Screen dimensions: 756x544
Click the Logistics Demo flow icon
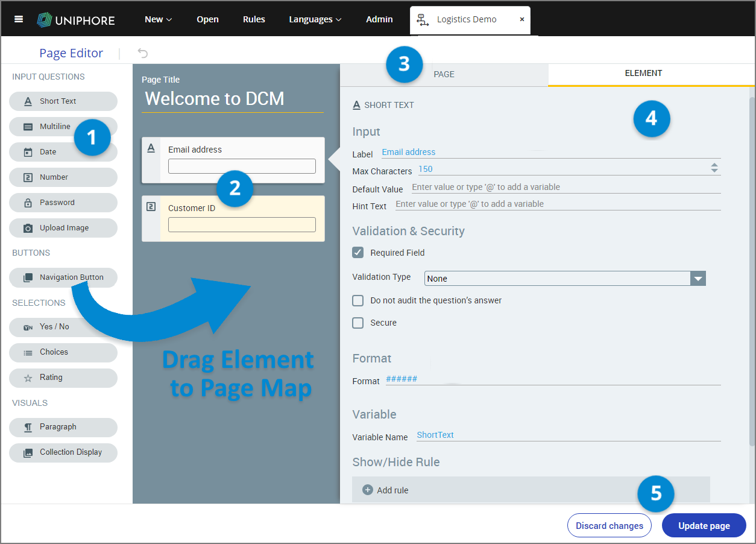coord(423,20)
